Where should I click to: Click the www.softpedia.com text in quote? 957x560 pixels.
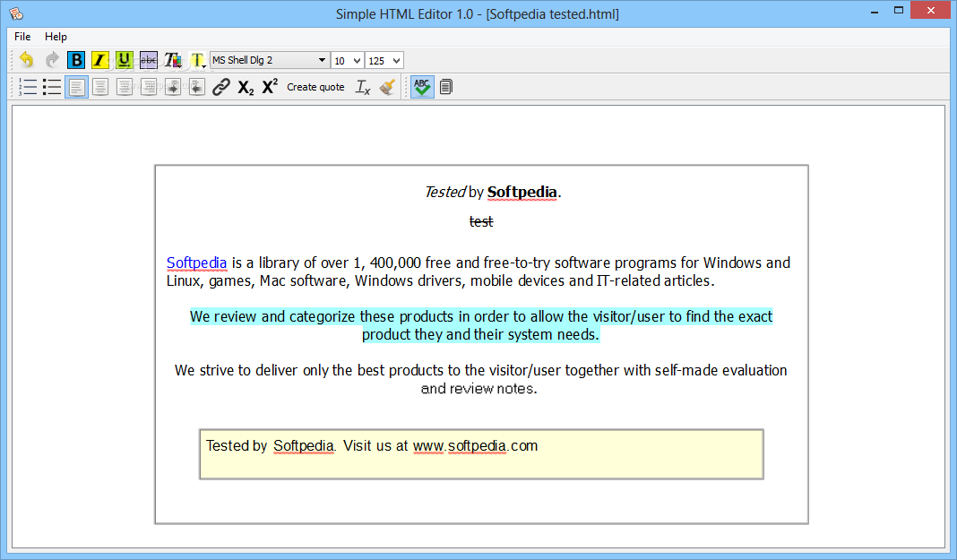(x=476, y=446)
